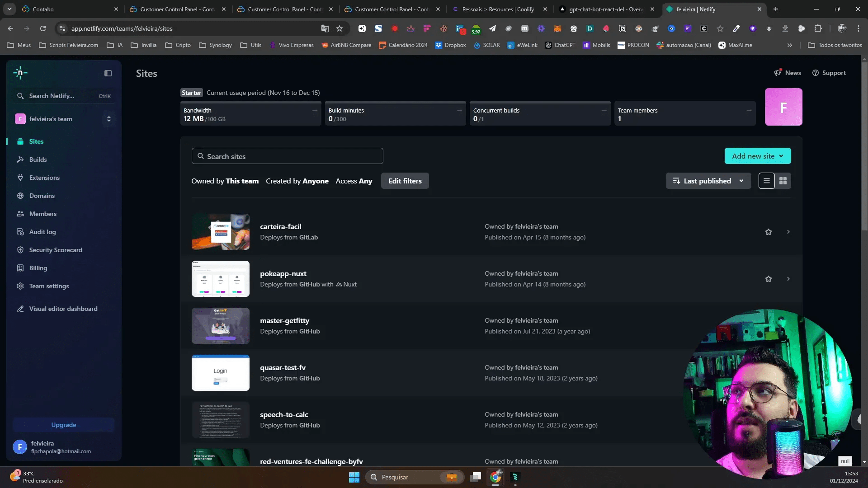Switch to grid view layout
868x488 pixels.
783,181
